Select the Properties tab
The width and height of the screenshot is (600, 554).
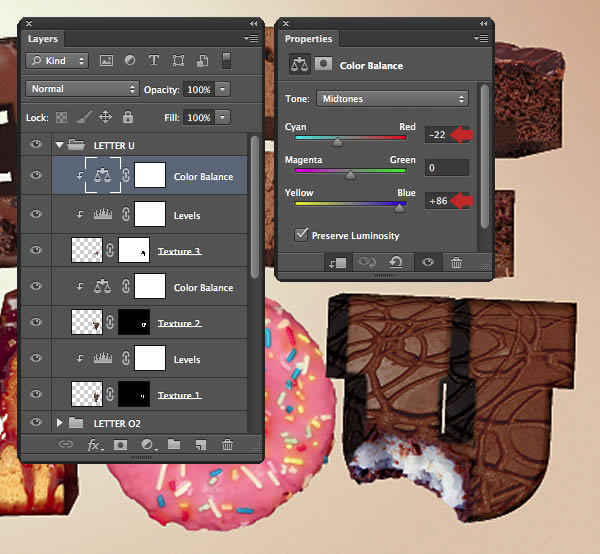(x=308, y=39)
